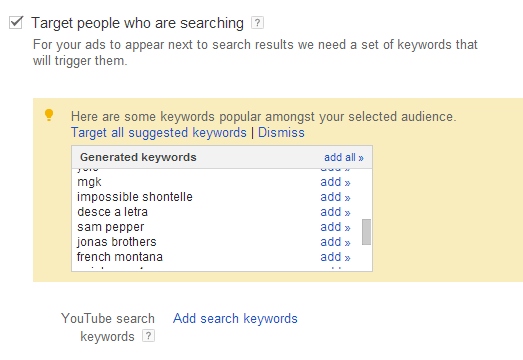Screen dimensions: 523x360
Task: Select the mgk keyword text
Action: coord(89,182)
